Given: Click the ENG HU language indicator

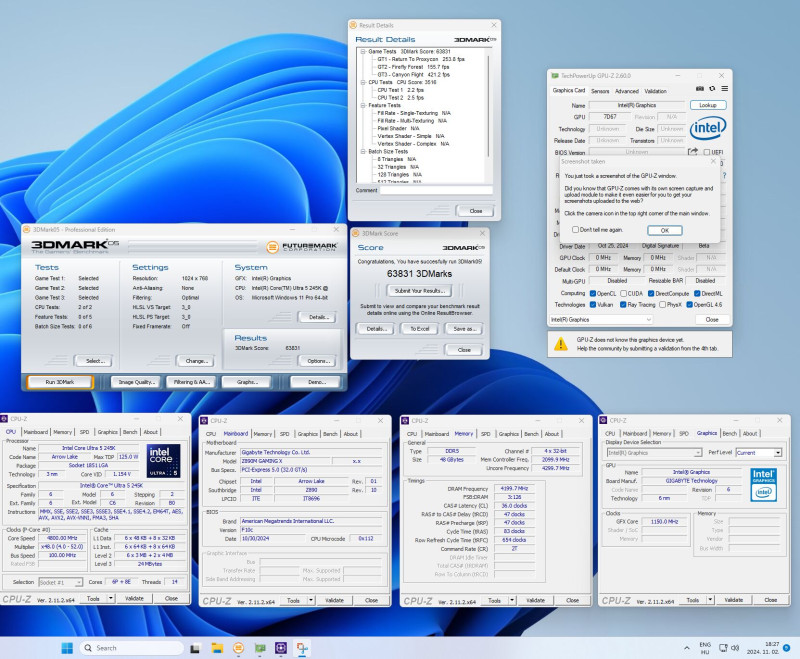Looking at the screenshot, I should (x=705, y=648).
